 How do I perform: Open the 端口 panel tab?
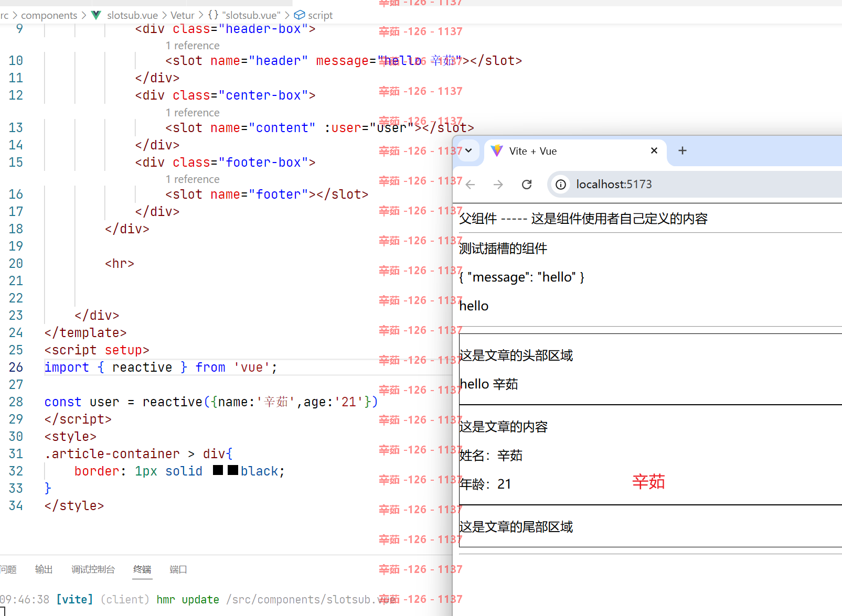[178, 569]
